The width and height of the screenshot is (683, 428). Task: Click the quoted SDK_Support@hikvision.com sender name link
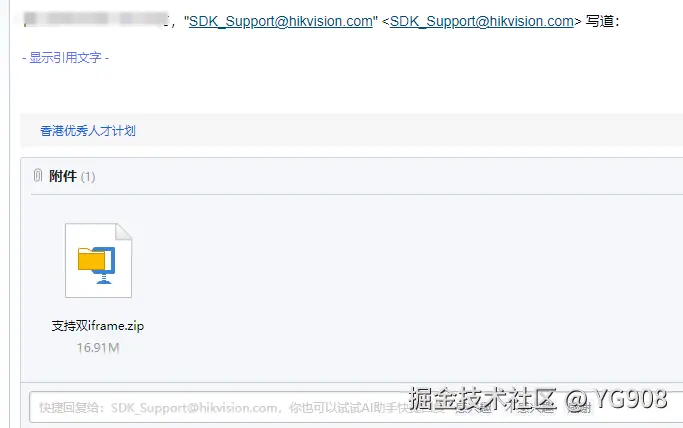point(281,21)
